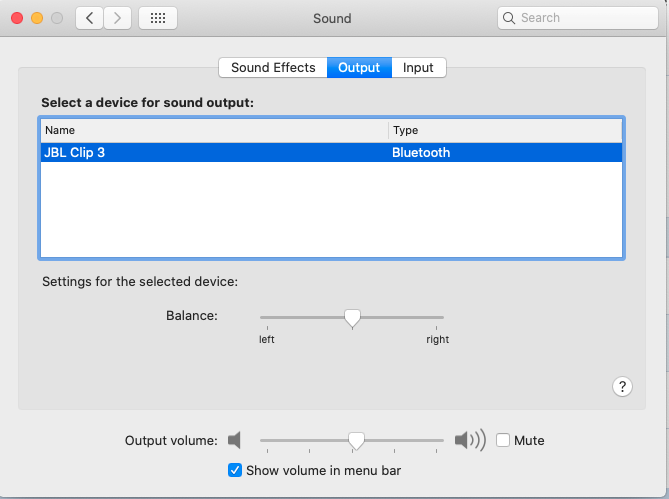
Task: Go forward with the right chevron button
Action: [117, 18]
